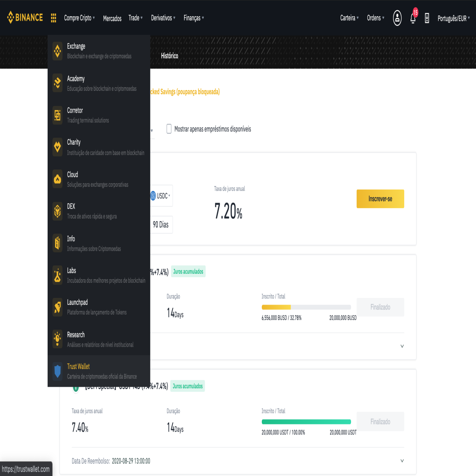Open Português/EUR language selector
Image resolution: width=476 pixels, height=476 pixels.
coord(453,18)
